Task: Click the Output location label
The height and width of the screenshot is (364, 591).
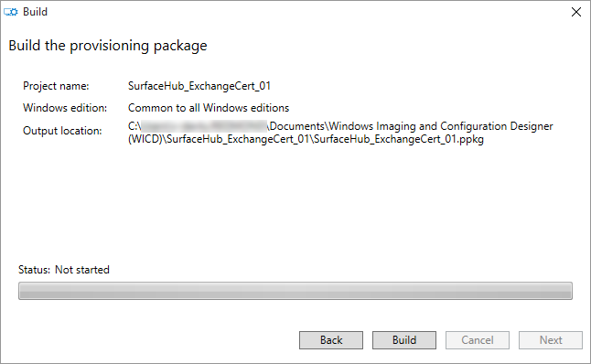Action: (x=62, y=131)
